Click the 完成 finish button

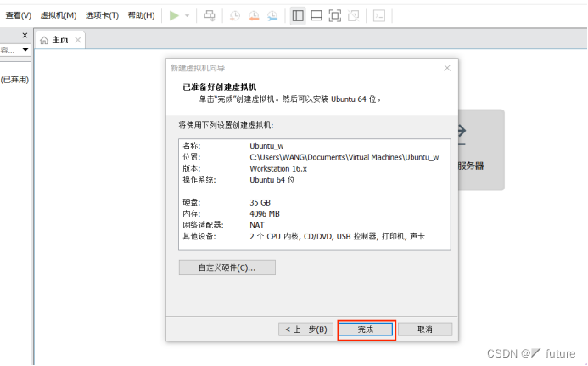tap(366, 329)
